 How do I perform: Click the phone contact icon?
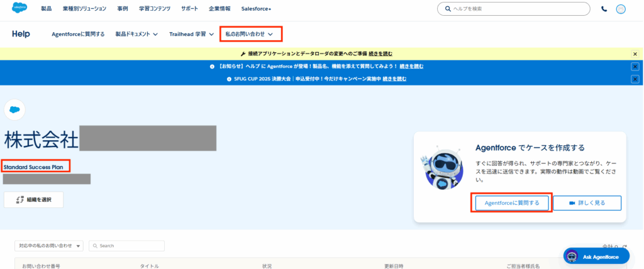point(604,9)
